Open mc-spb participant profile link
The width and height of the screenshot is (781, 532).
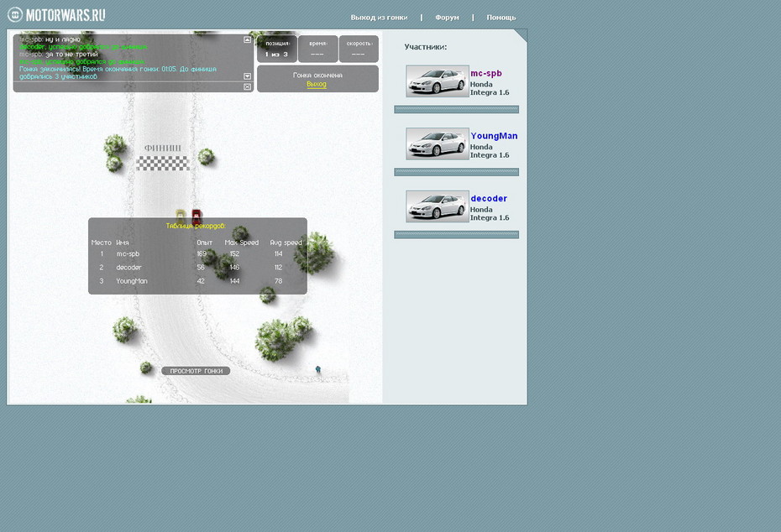(486, 73)
